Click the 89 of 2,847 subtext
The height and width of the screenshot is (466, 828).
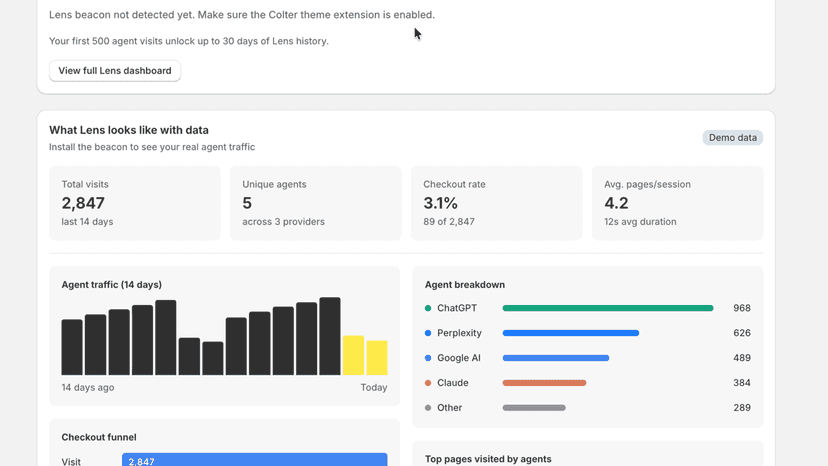tap(449, 222)
